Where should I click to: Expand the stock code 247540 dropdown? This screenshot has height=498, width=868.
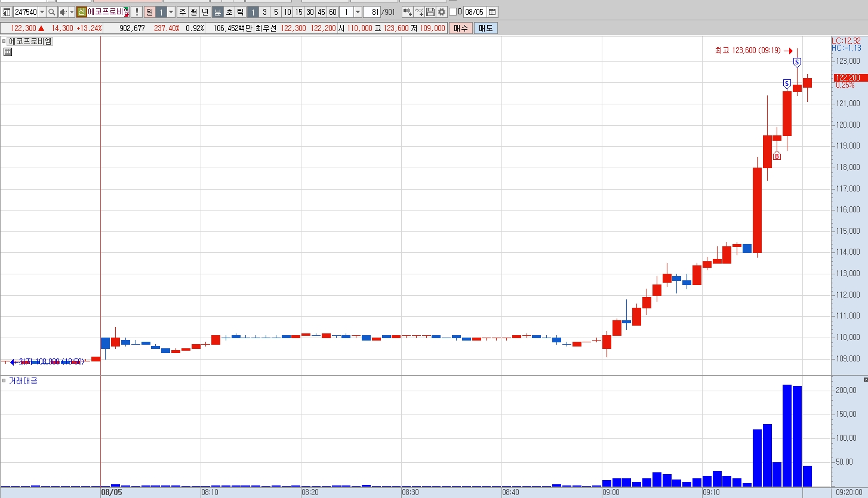pyautogui.click(x=42, y=12)
